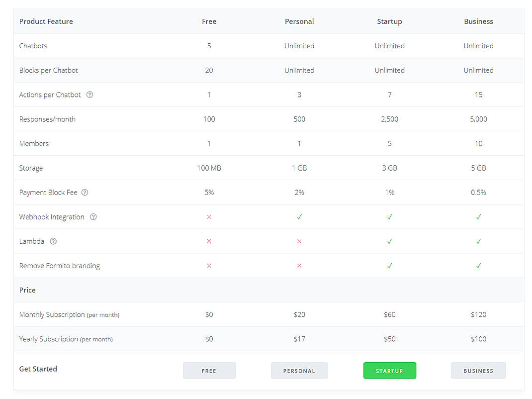Click the red cross for Remove Formito branding under Personal
The image size is (532, 399).
click(x=299, y=266)
